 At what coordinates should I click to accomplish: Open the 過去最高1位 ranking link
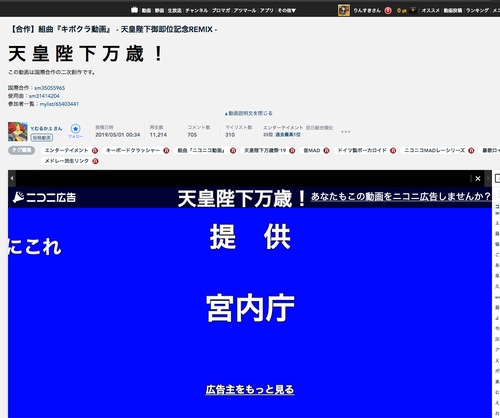point(288,135)
